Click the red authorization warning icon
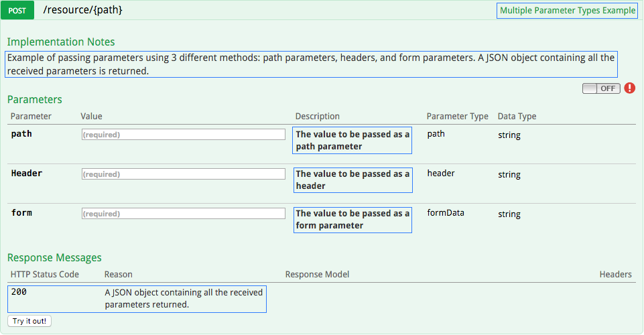 629,88
